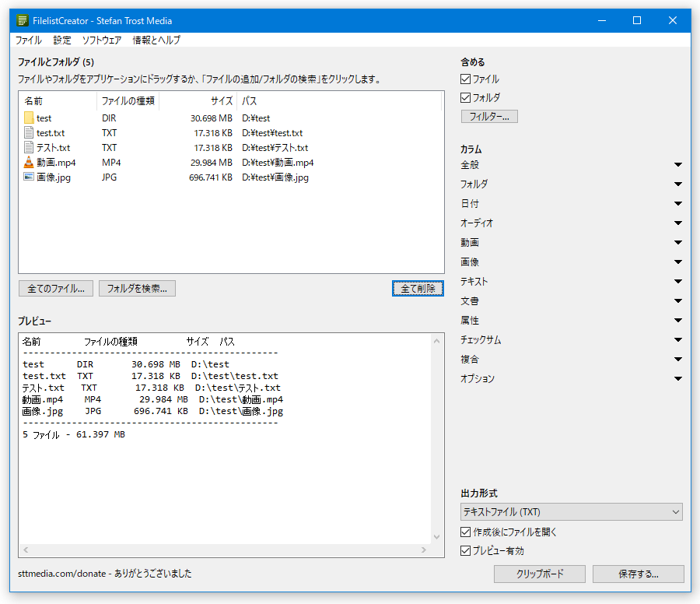Image resolution: width=700 pixels, height=604 pixels.
Task: Click the テスト.txt document icon
Action: point(29,147)
